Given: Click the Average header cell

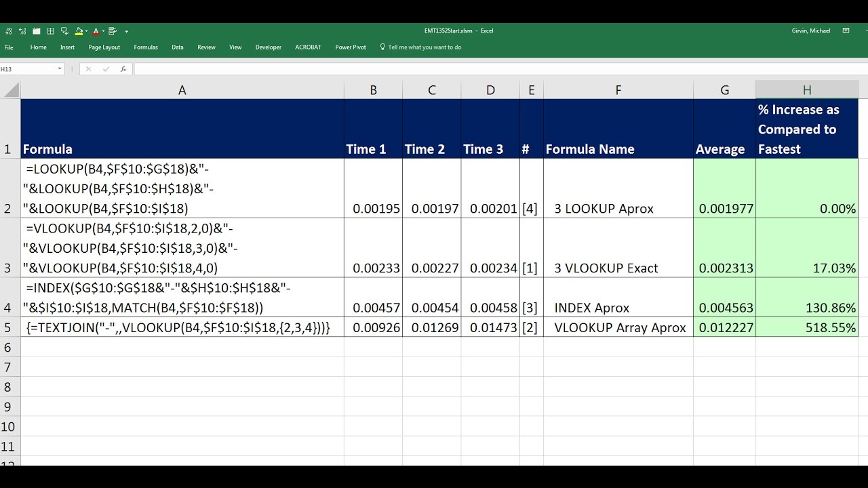Looking at the screenshot, I should click(725, 129).
